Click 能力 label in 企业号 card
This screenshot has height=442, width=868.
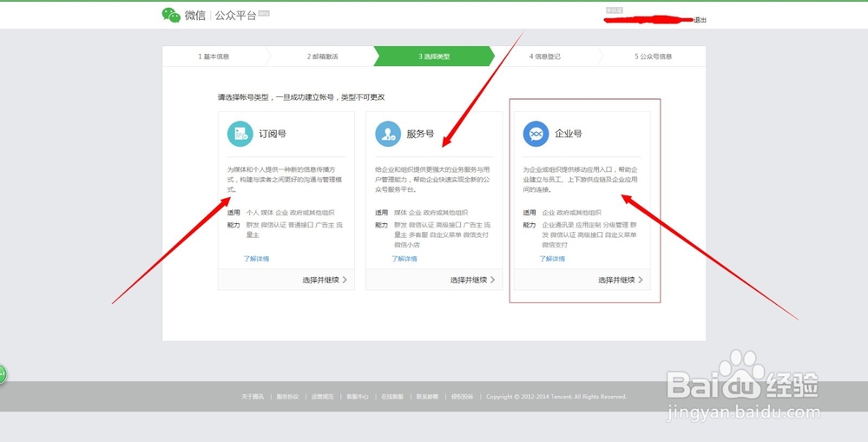click(529, 225)
